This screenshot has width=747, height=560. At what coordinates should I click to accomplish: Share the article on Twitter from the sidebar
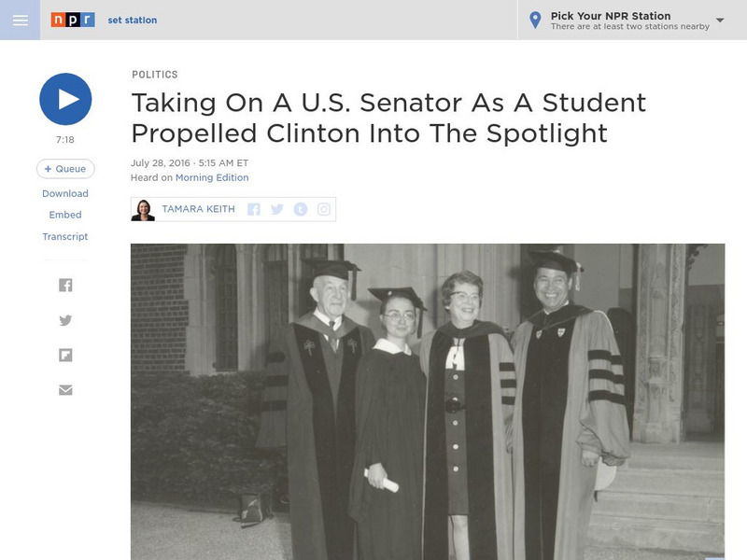tap(65, 320)
